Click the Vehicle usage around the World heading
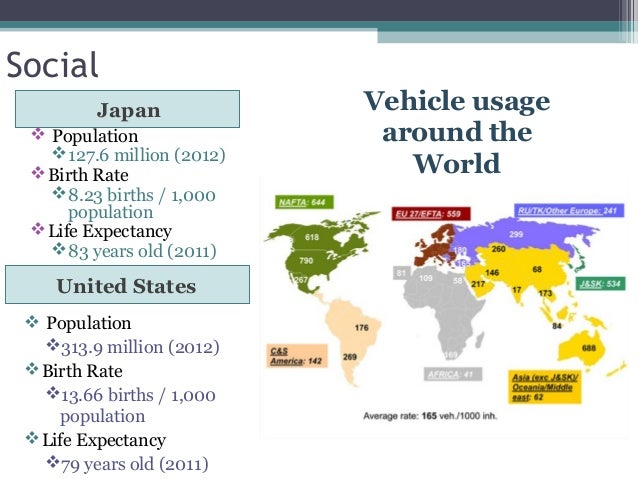 coord(455,132)
